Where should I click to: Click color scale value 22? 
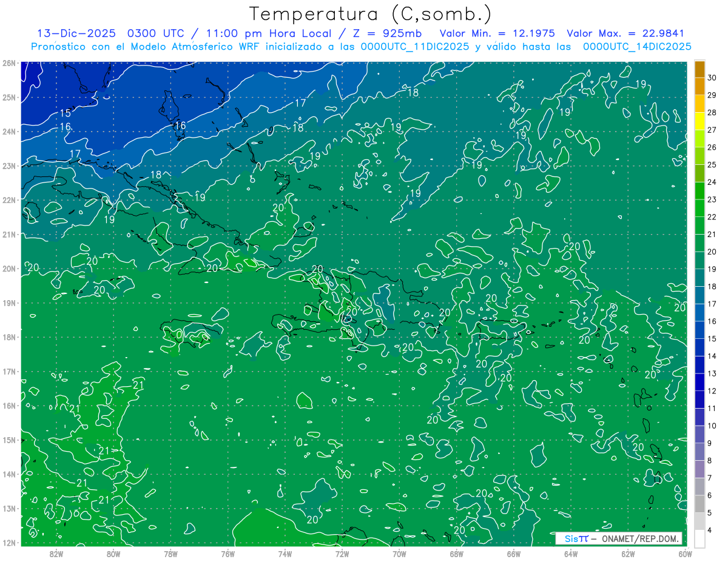tap(712, 217)
